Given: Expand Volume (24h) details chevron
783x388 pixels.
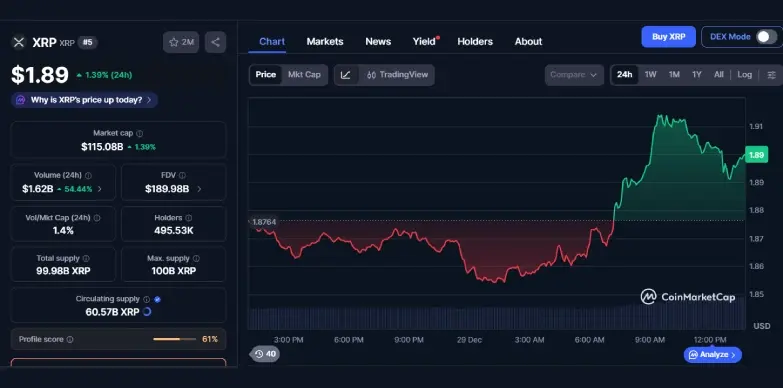Looking at the screenshot, I should [99, 189].
